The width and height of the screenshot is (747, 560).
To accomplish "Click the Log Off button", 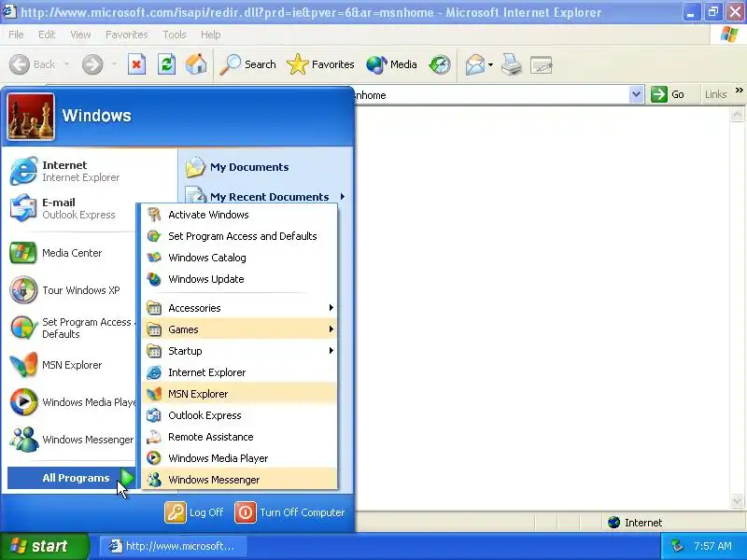I will click(194, 512).
